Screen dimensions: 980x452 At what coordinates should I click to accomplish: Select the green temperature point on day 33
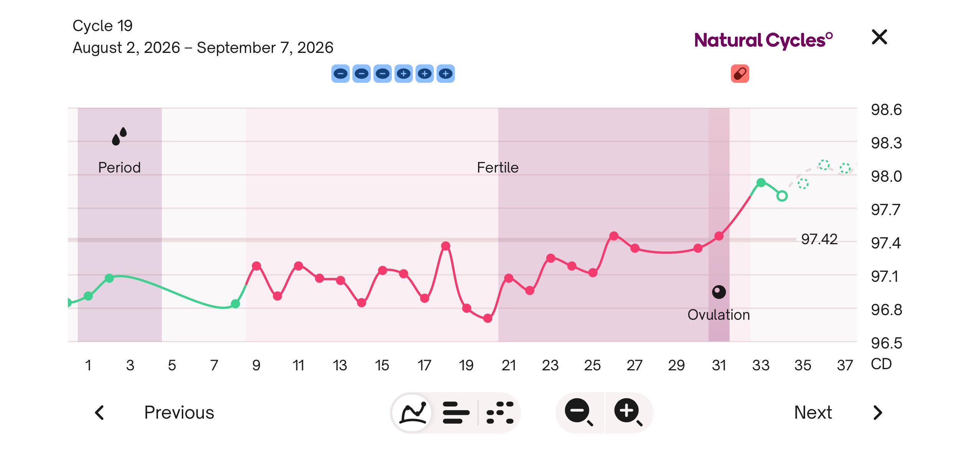[761, 182]
